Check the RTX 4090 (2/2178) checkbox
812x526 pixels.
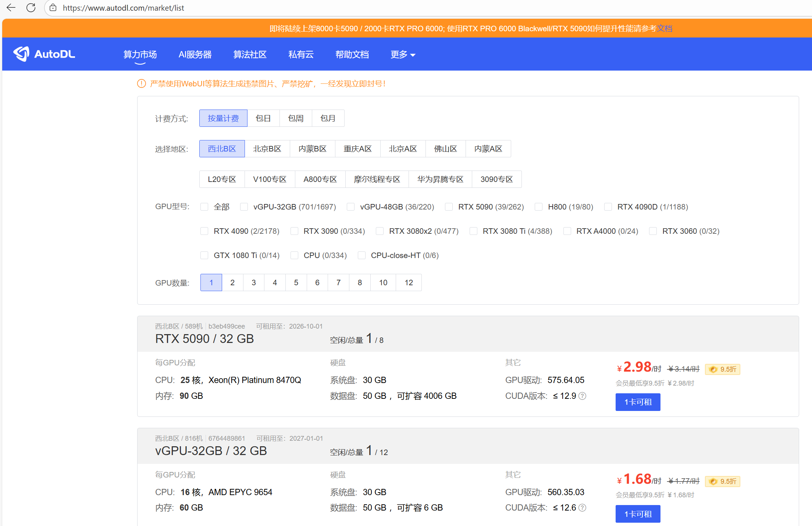point(204,231)
